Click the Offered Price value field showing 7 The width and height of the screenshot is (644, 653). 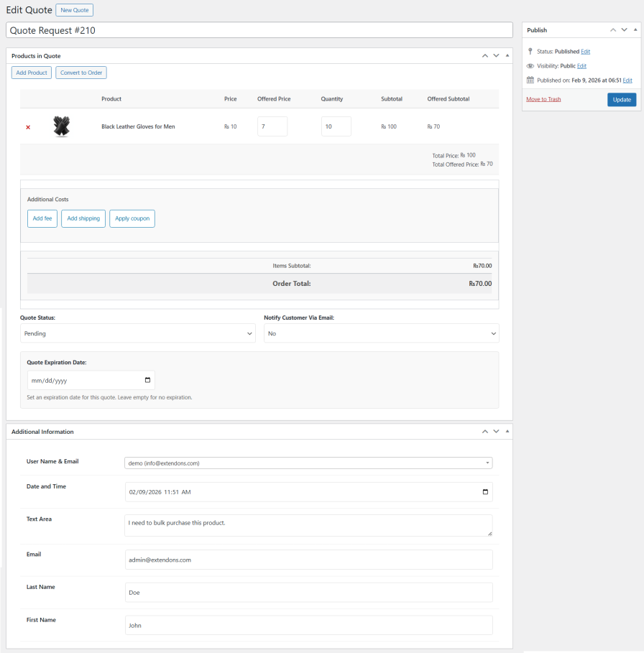272,126
